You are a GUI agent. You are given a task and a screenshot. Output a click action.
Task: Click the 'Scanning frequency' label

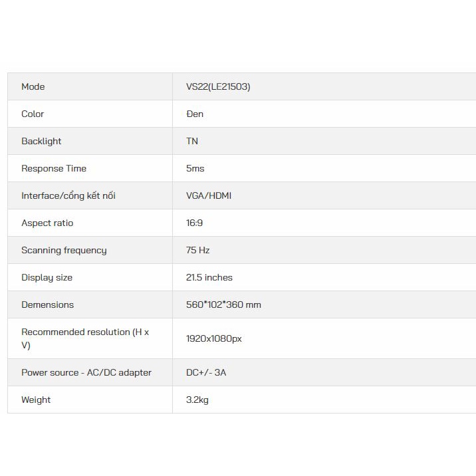[x=64, y=250]
